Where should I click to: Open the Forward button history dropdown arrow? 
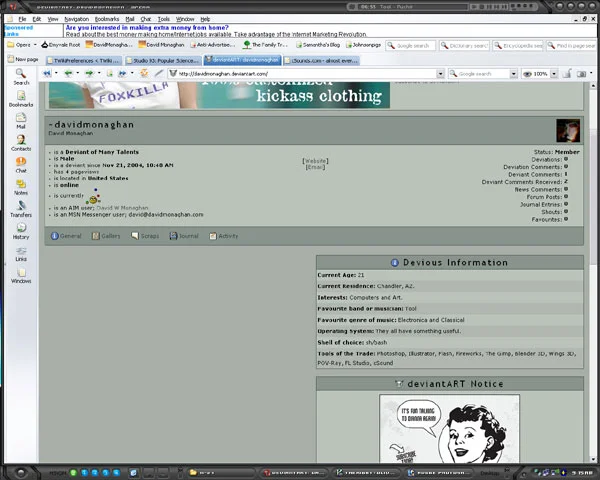click(99, 73)
